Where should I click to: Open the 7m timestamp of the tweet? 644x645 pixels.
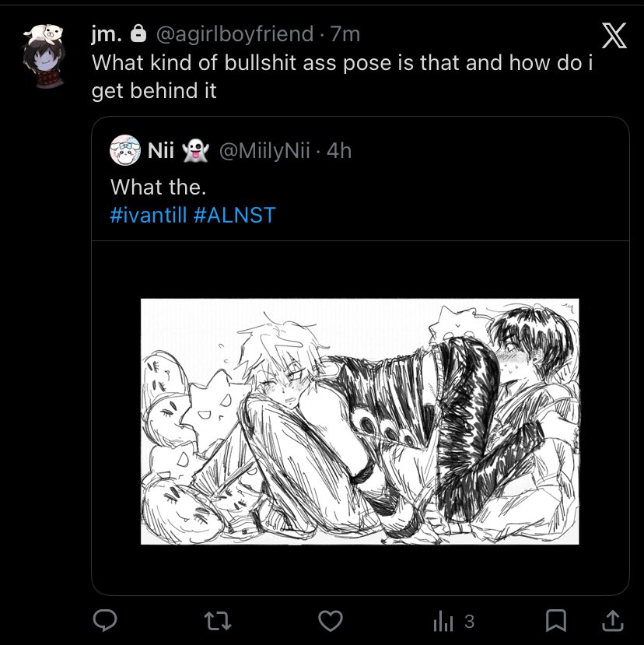coord(345,34)
